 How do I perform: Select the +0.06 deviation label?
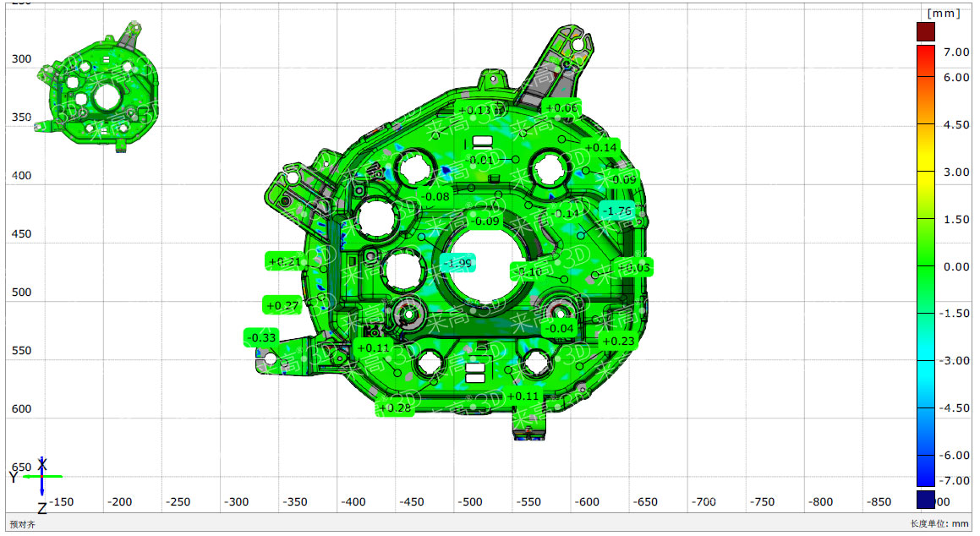coord(561,107)
